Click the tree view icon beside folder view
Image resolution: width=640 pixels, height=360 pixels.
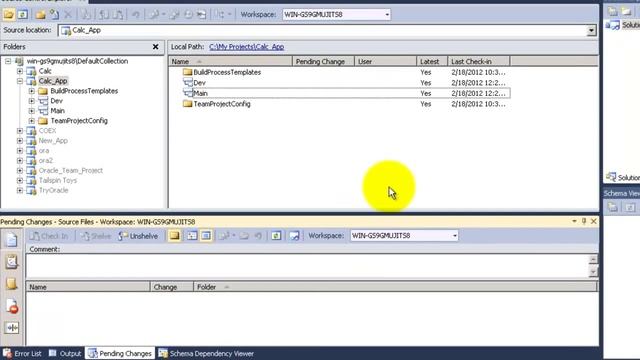[x=192, y=236]
